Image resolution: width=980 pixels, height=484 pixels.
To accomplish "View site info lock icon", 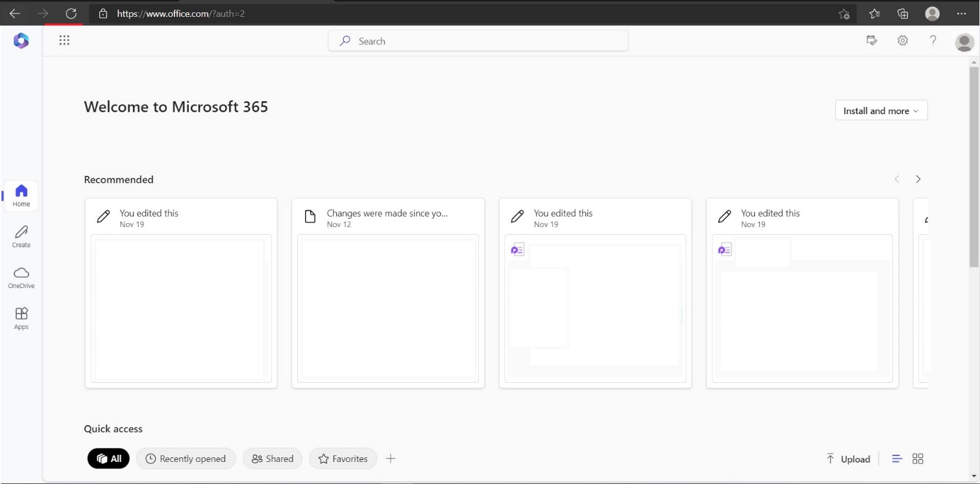I will [103, 13].
